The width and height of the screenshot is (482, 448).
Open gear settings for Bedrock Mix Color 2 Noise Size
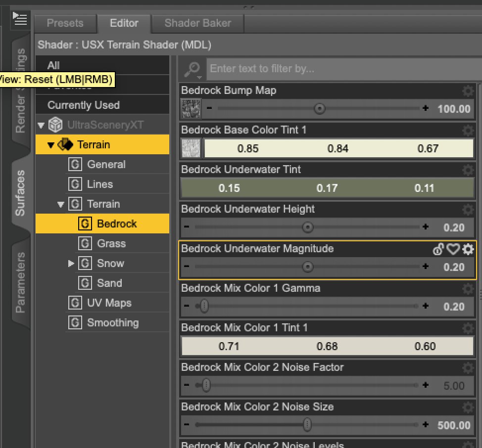click(x=468, y=407)
